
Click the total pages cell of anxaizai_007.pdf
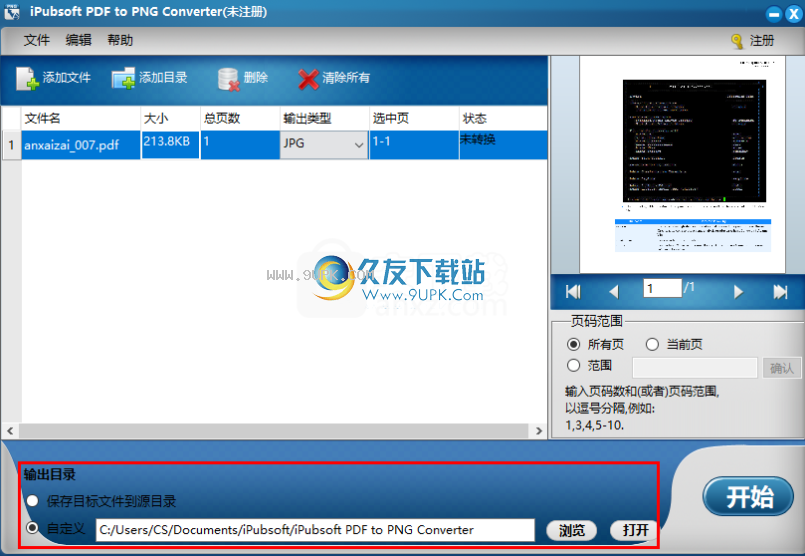240,145
